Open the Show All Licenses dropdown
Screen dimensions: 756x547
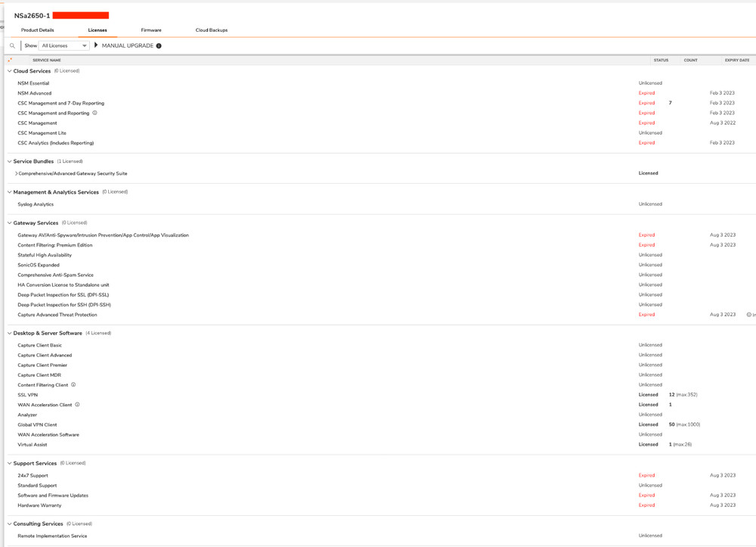tap(64, 46)
